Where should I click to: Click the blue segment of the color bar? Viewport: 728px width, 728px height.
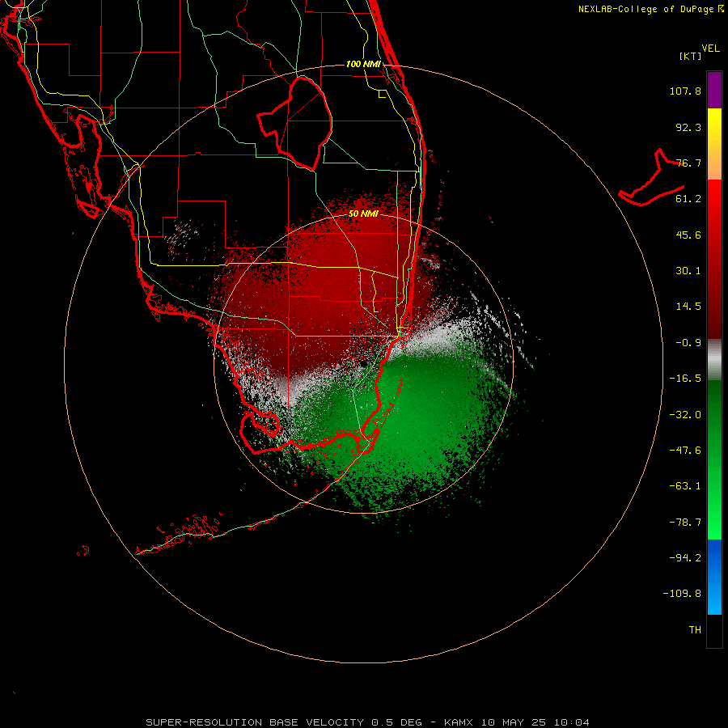click(714, 577)
